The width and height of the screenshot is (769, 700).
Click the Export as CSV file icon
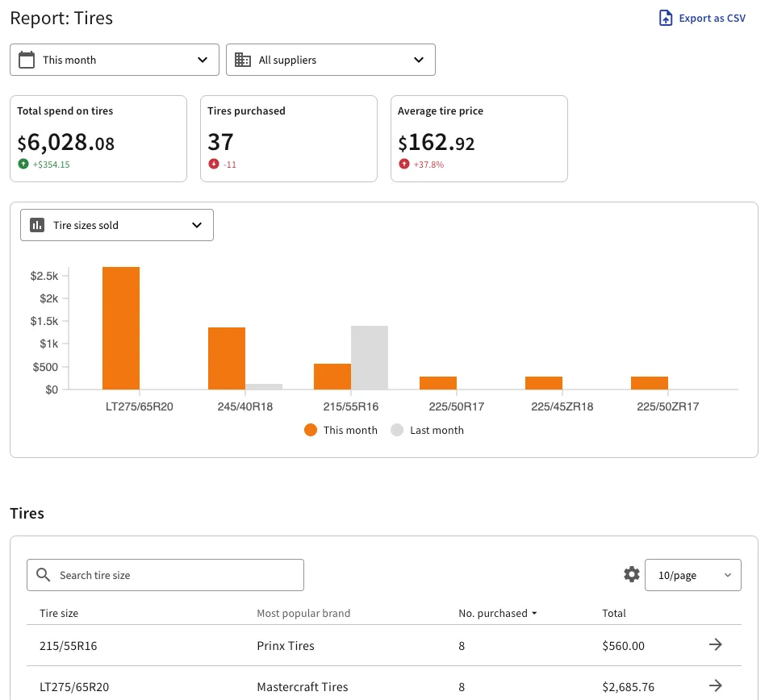point(666,19)
